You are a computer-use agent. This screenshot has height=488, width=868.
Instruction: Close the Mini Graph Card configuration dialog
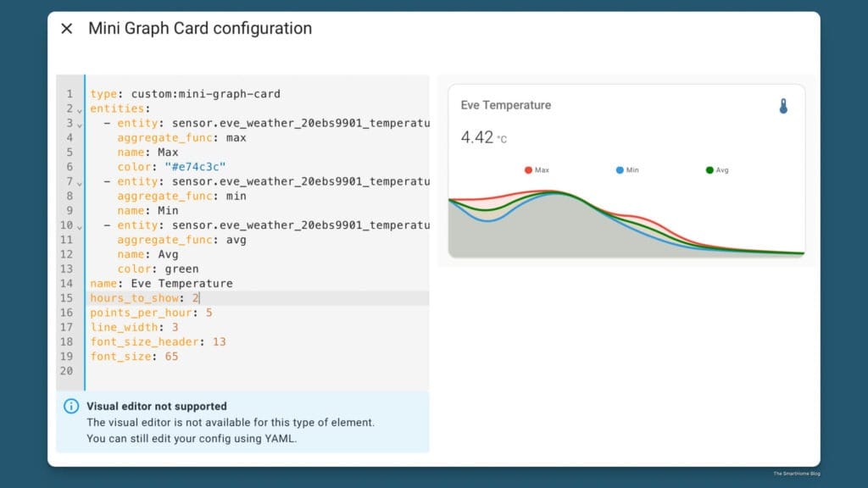click(x=65, y=28)
